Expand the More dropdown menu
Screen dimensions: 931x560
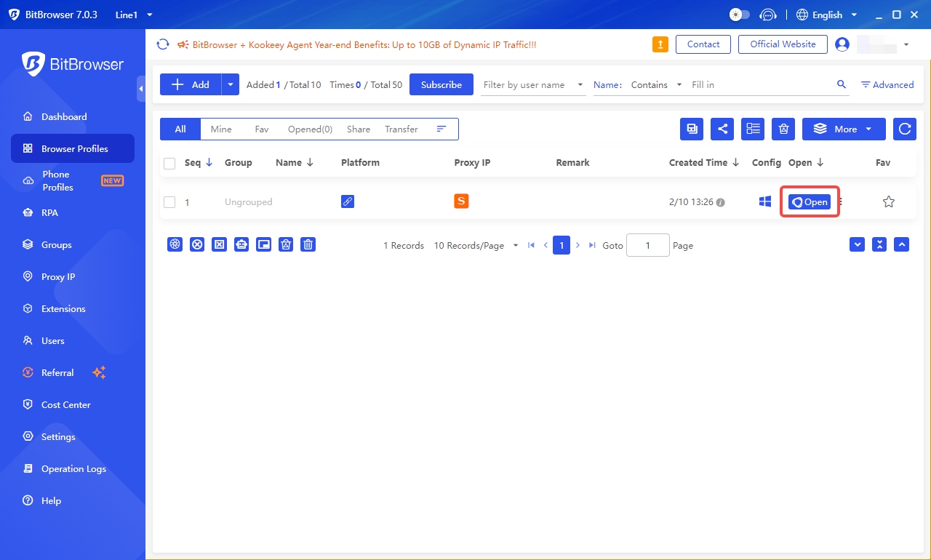pyautogui.click(x=844, y=129)
